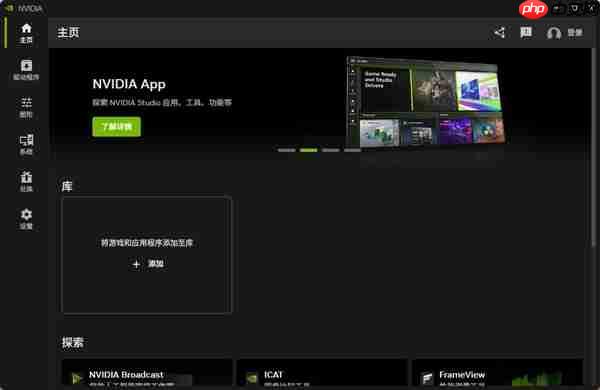Jump to the fourth banner carousel indicator
Viewport: 600px width, 390px height.
352,150
